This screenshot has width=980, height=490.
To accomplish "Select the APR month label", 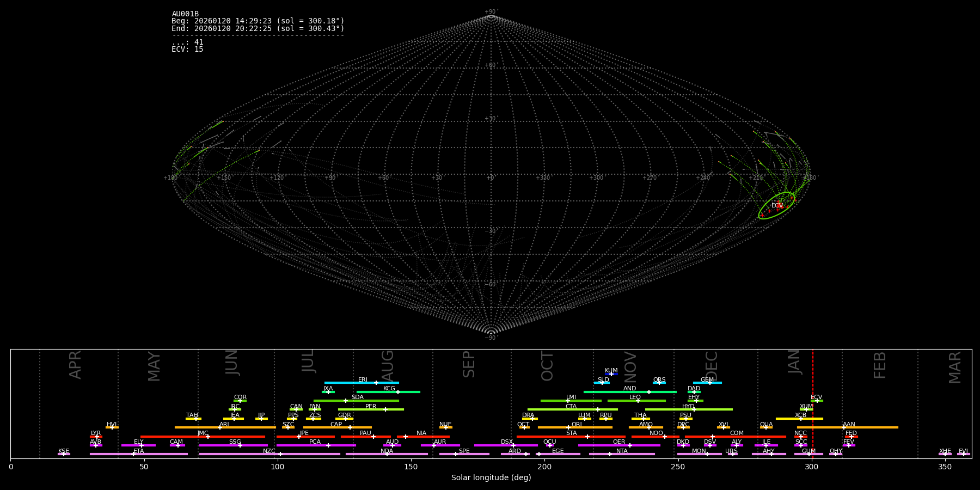I will (75, 365).
